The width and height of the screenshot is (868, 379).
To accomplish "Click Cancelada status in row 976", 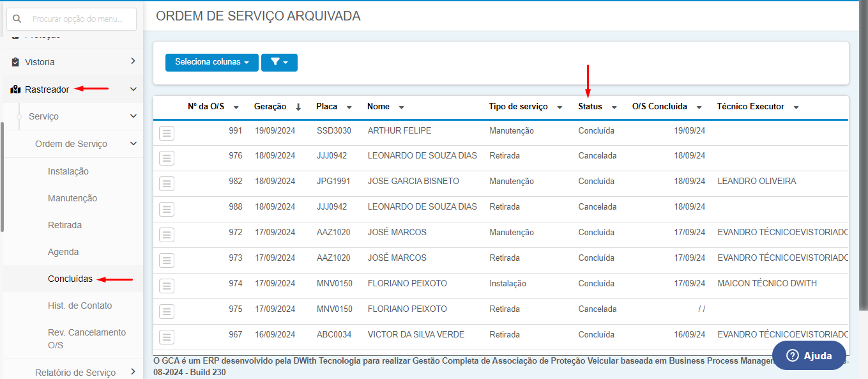I will tap(598, 156).
